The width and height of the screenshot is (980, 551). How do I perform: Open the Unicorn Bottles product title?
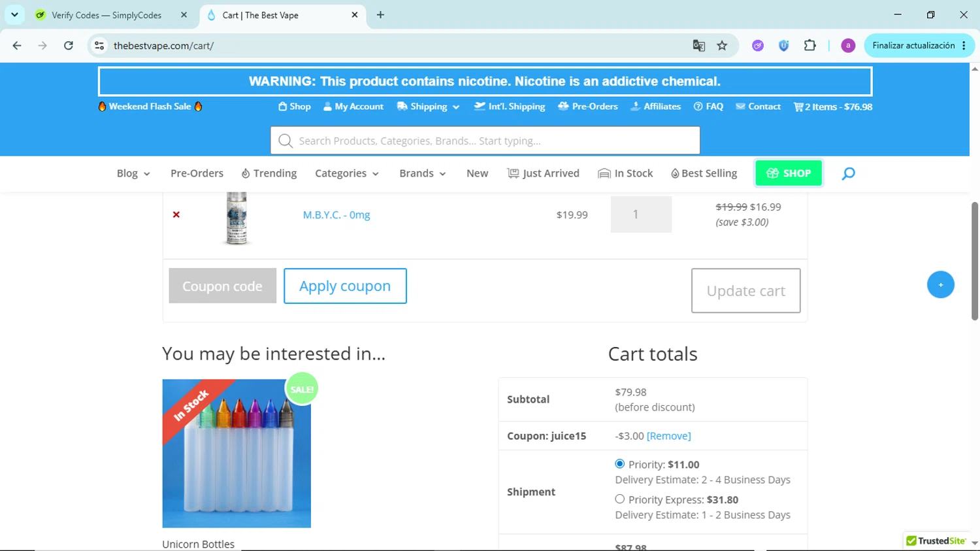pyautogui.click(x=198, y=544)
